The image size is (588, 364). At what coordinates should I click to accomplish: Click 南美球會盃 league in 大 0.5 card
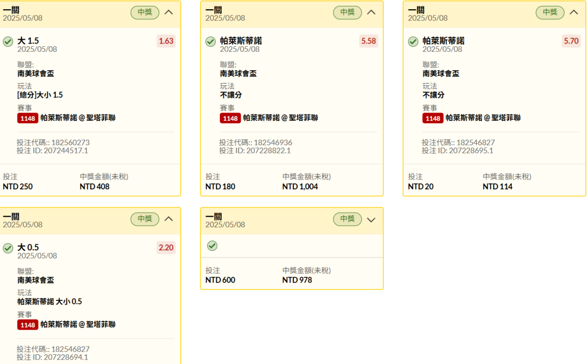pyautogui.click(x=35, y=280)
